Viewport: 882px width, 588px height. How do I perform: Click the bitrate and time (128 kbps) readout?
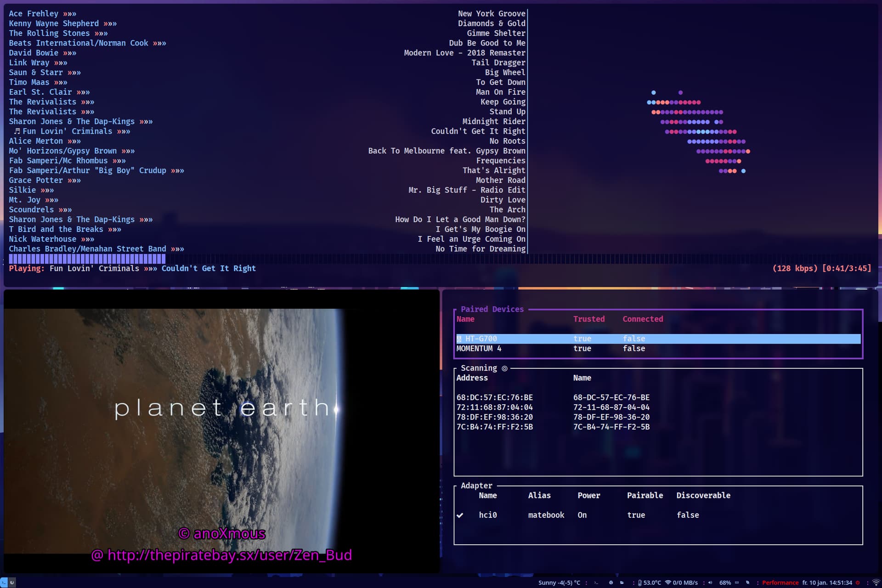tap(822, 268)
